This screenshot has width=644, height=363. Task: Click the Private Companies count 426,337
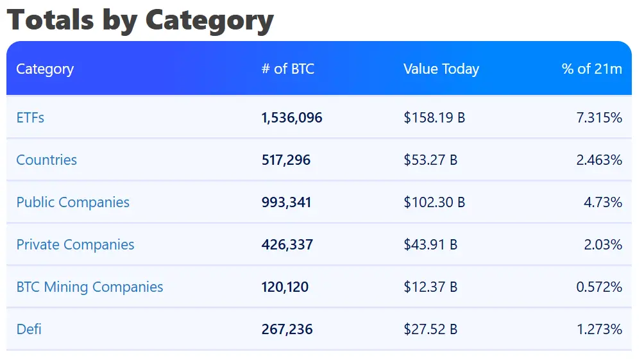point(287,245)
